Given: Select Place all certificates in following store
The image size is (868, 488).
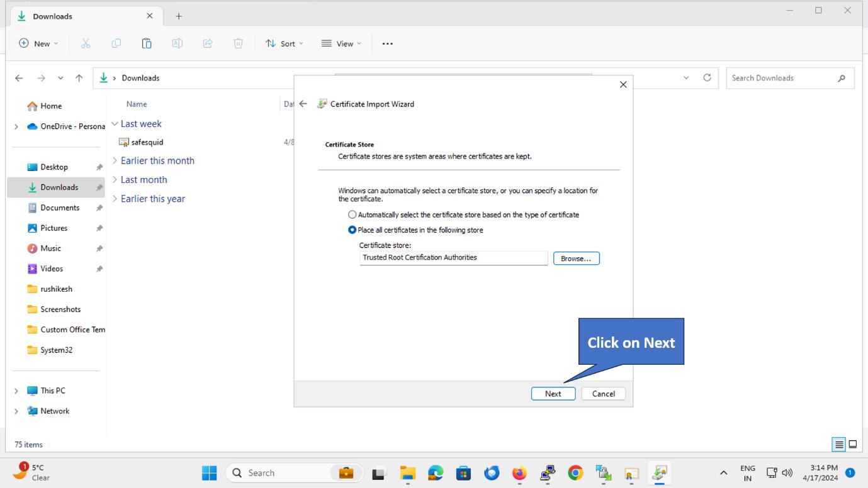Looking at the screenshot, I should click(x=416, y=230).
